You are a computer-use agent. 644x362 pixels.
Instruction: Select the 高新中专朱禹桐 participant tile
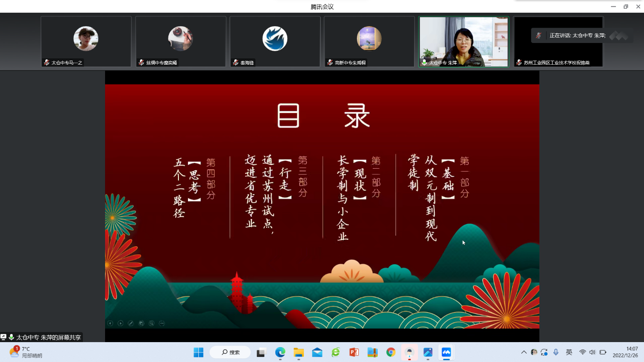(x=369, y=42)
